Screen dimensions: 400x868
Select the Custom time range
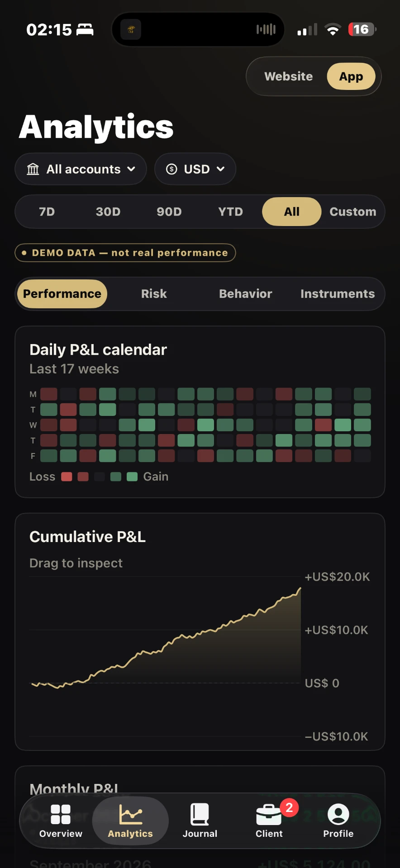coord(353,212)
